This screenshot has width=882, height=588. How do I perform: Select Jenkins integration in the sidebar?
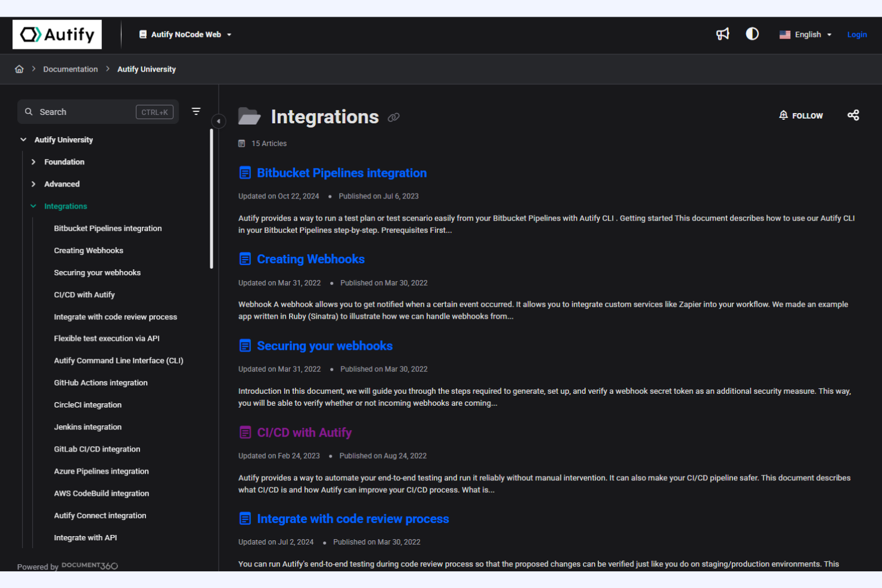click(88, 427)
